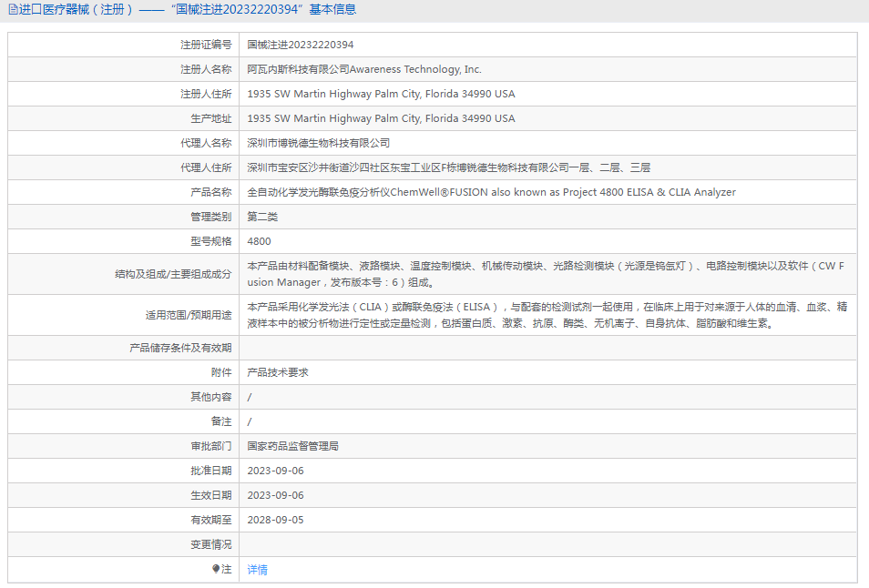Click the document icon beside the page title

click(13, 10)
